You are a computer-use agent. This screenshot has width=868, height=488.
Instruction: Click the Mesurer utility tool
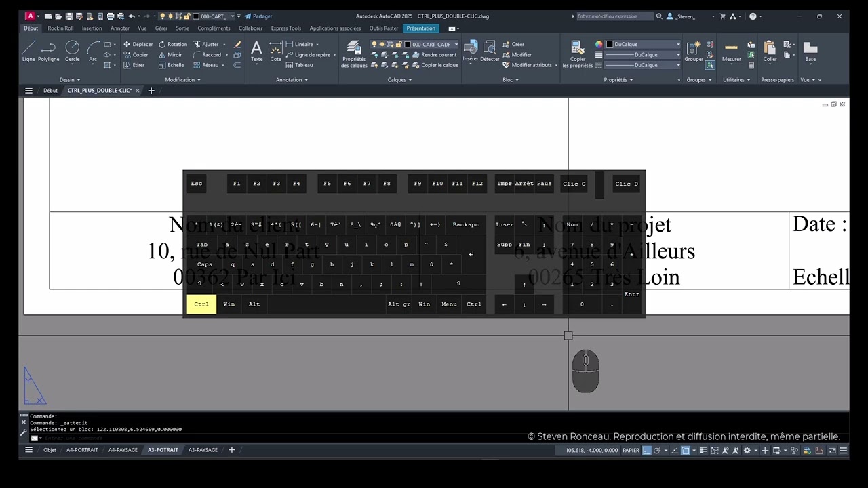[731, 52]
